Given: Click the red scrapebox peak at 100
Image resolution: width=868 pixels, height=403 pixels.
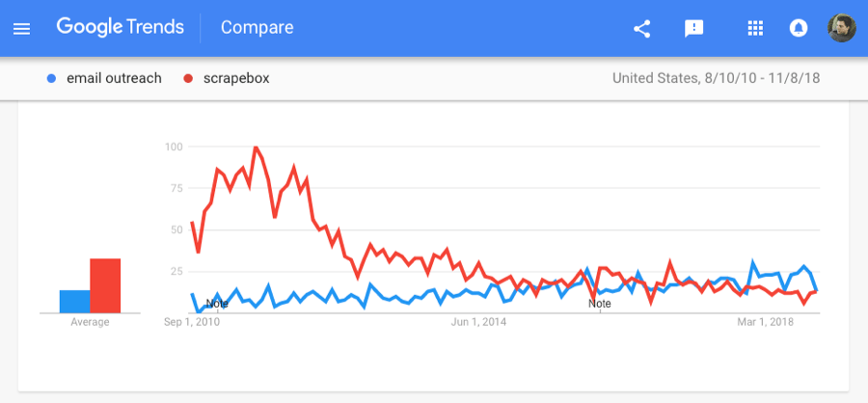Looking at the screenshot, I should [255, 148].
